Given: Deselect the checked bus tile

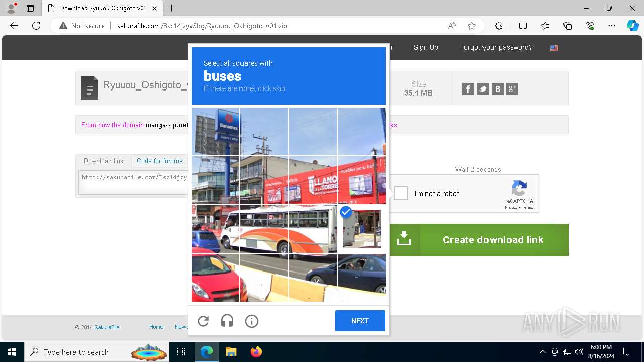Looking at the screenshot, I should pos(362,229).
